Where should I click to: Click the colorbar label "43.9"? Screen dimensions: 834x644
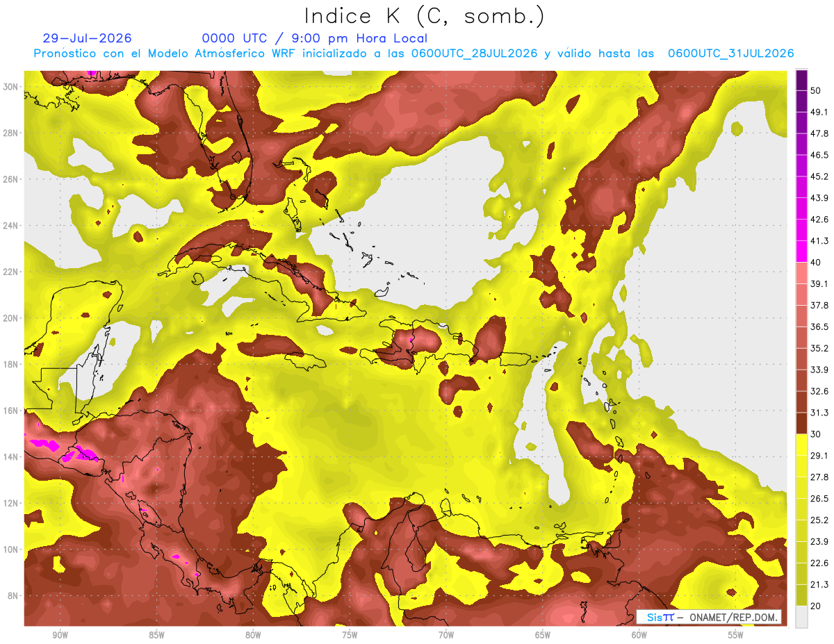(x=819, y=198)
